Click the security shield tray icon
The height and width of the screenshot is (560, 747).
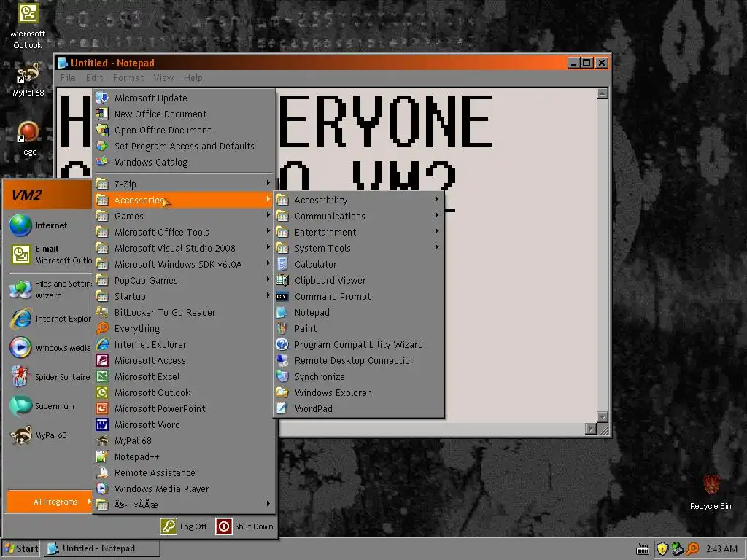[x=662, y=549]
